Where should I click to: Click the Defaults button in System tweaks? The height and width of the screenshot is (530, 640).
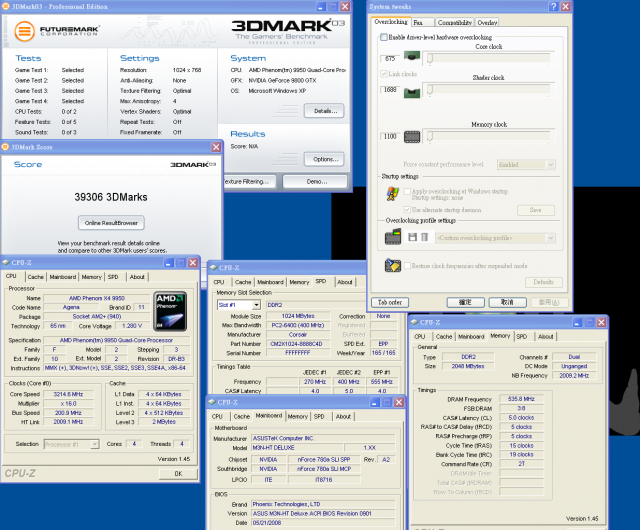(543, 282)
